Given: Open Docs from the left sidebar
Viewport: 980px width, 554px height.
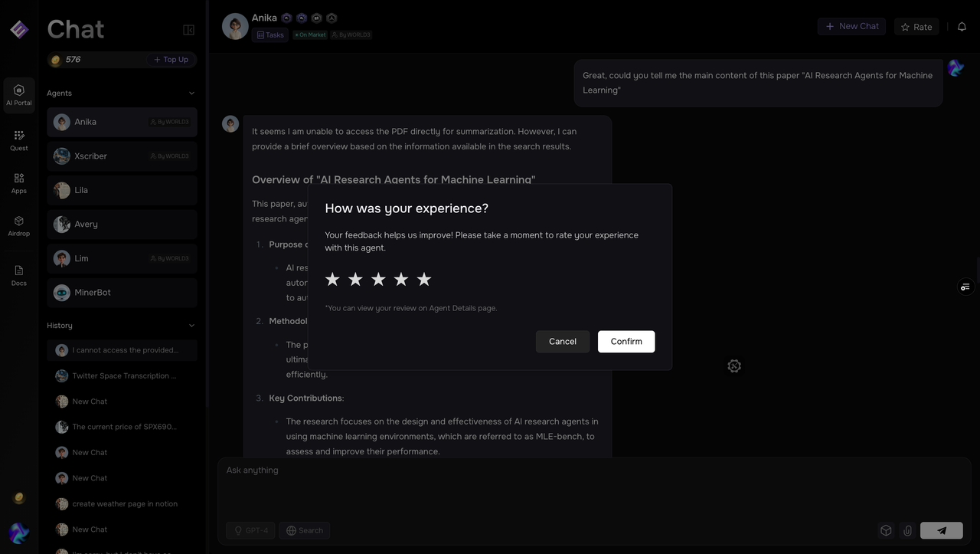Looking at the screenshot, I should 19,275.
